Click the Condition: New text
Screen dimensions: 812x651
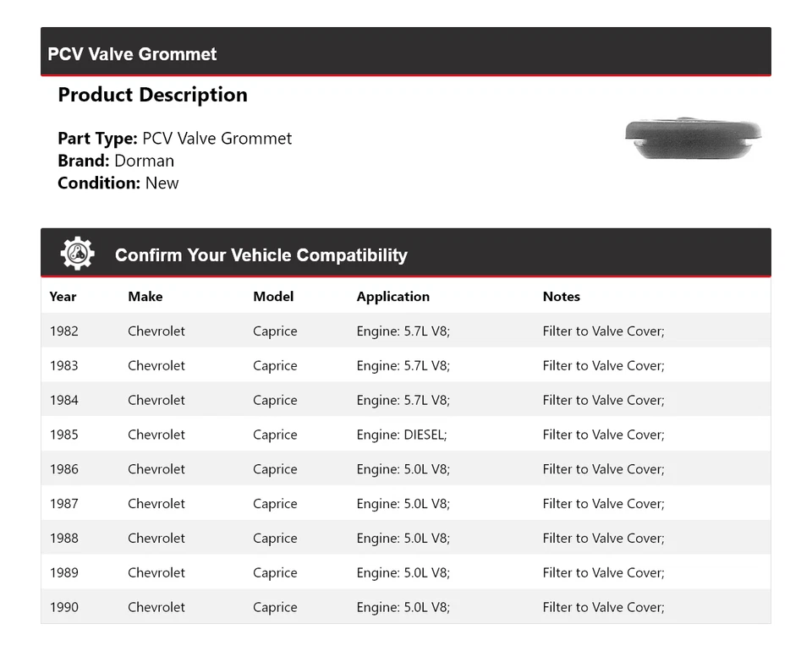click(118, 183)
